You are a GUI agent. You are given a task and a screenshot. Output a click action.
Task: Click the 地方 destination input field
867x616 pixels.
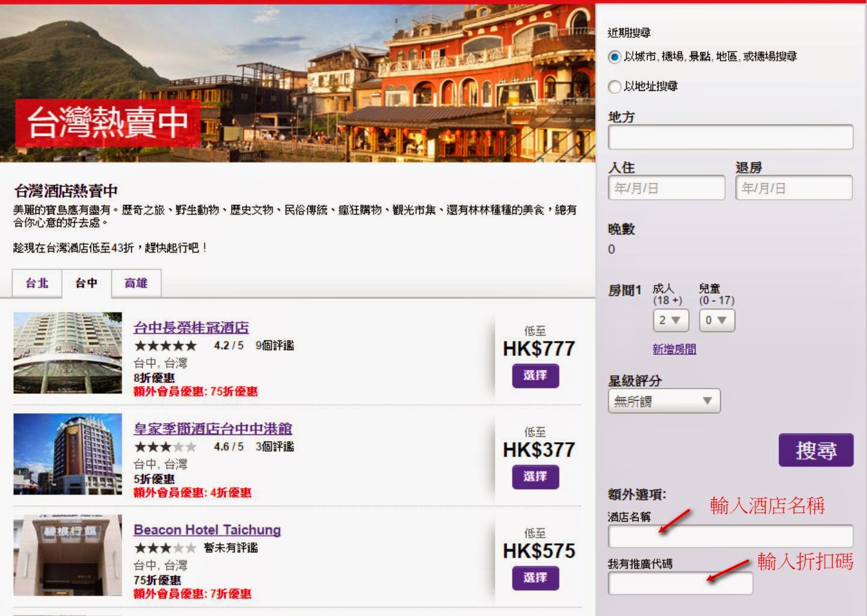pyautogui.click(x=730, y=137)
